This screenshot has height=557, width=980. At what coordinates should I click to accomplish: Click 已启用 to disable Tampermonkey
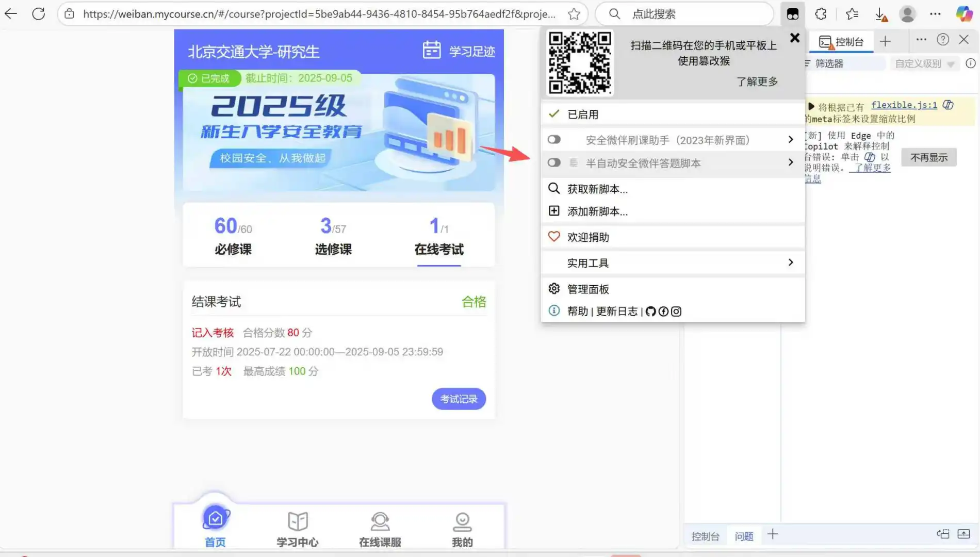point(583,114)
